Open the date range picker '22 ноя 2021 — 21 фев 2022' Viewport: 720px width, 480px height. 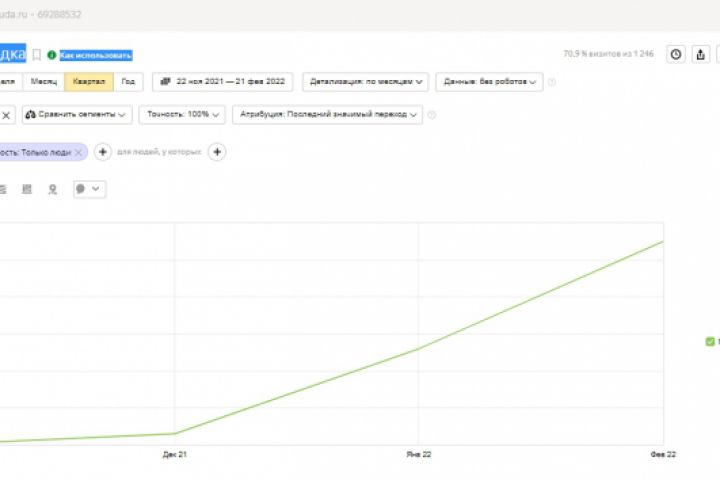click(224, 82)
